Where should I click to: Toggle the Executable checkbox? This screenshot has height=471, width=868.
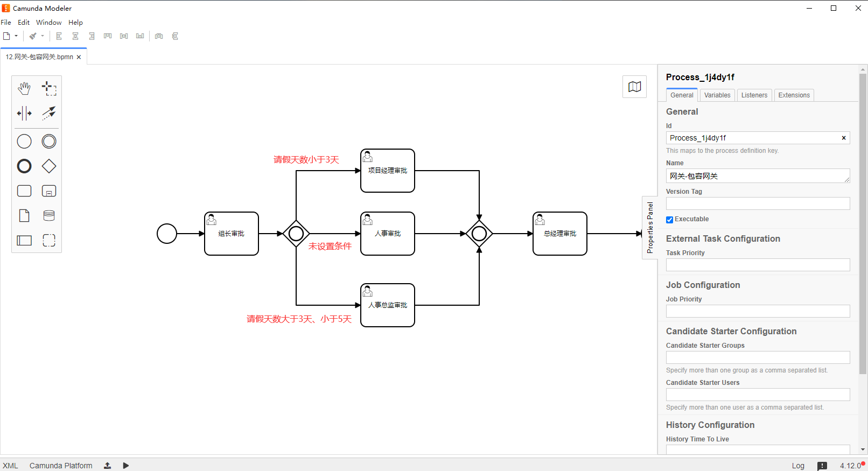(x=669, y=220)
